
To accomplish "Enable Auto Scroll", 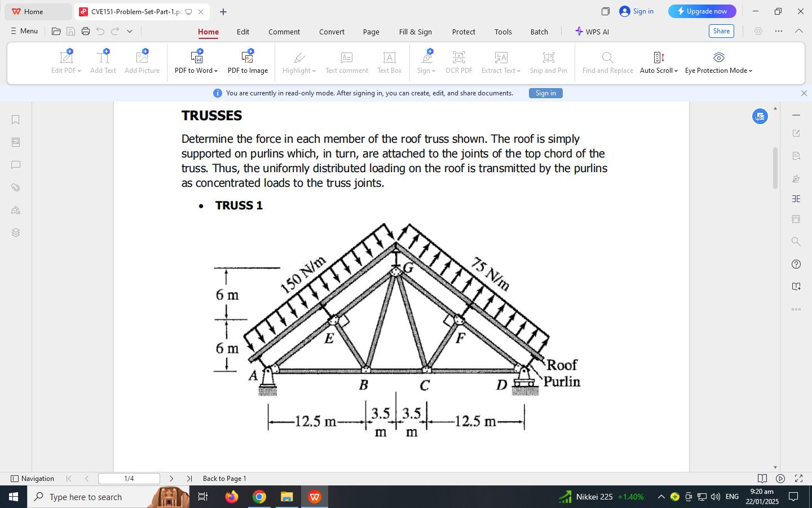I will (x=658, y=62).
